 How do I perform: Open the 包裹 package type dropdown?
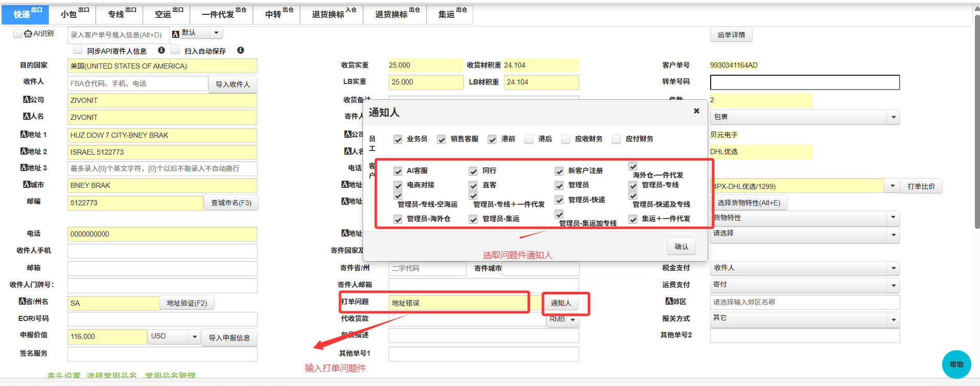(x=893, y=117)
